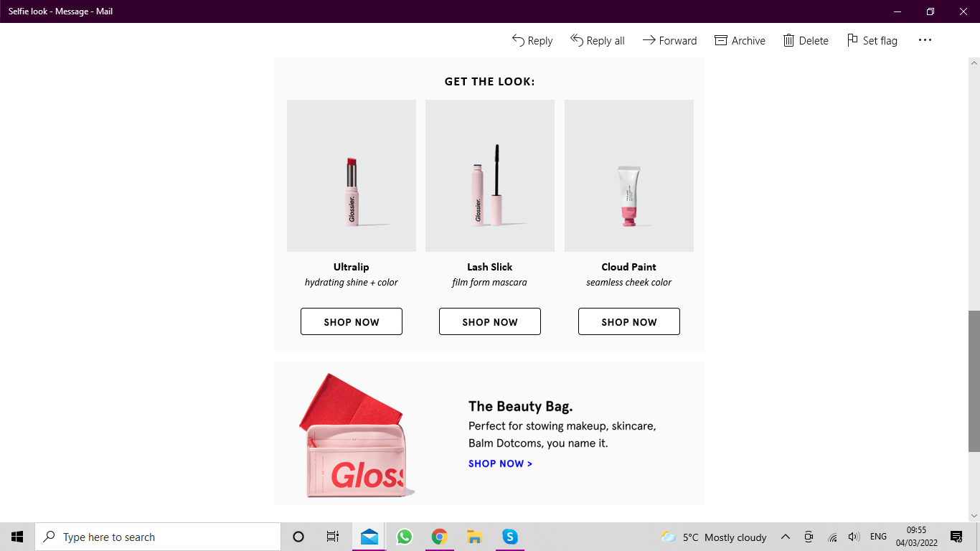The height and width of the screenshot is (551, 980).
Task: Click the pink Glossier Beauty Bag image
Action: point(357,435)
